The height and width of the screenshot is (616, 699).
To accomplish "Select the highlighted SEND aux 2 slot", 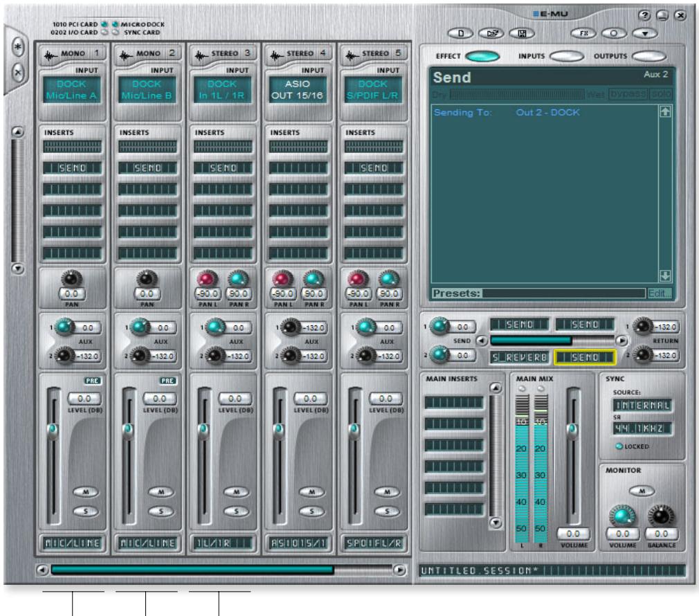I will [584, 357].
